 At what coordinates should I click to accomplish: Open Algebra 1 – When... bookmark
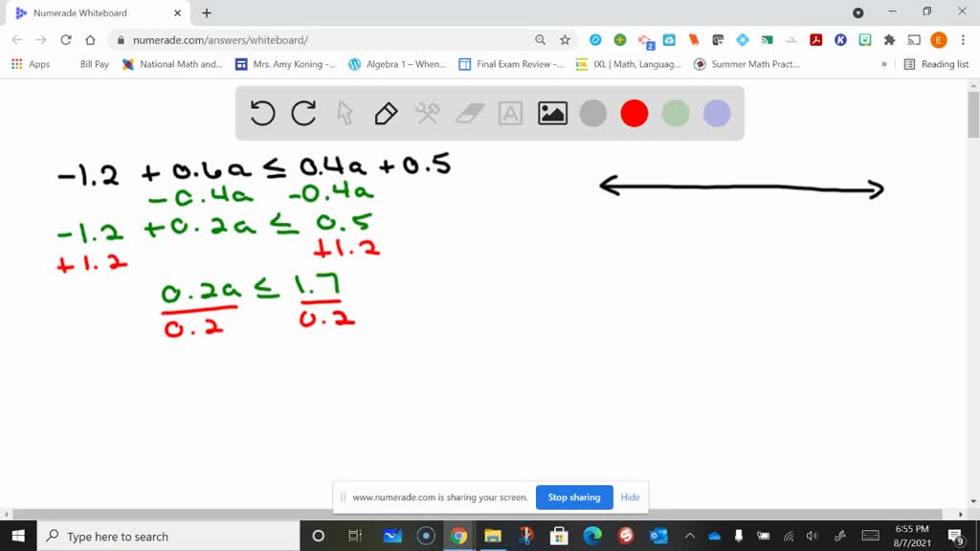click(397, 64)
